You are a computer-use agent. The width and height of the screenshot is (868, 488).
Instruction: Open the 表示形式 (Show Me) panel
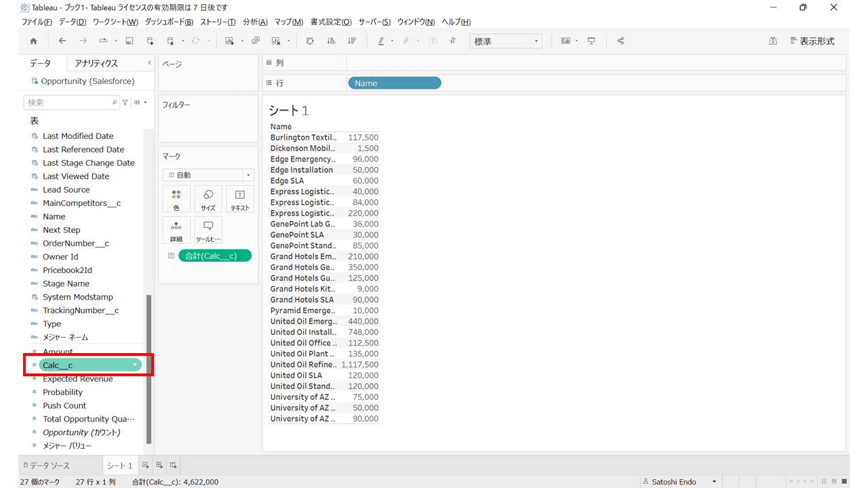coord(812,41)
